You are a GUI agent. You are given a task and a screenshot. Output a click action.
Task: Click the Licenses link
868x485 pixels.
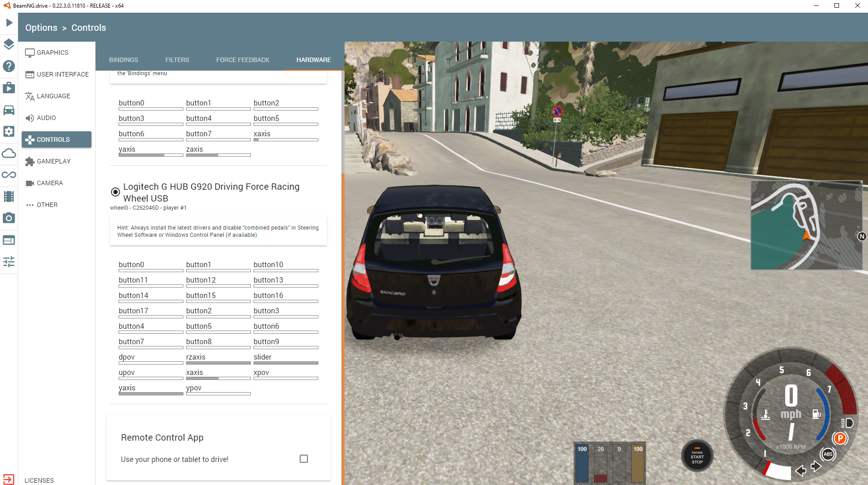coord(39,480)
